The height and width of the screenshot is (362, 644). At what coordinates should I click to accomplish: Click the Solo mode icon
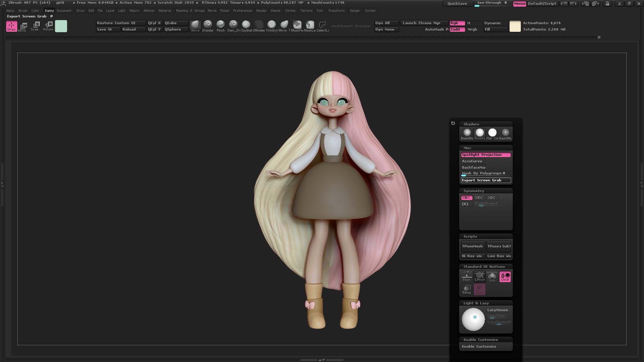click(x=492, y=277)
